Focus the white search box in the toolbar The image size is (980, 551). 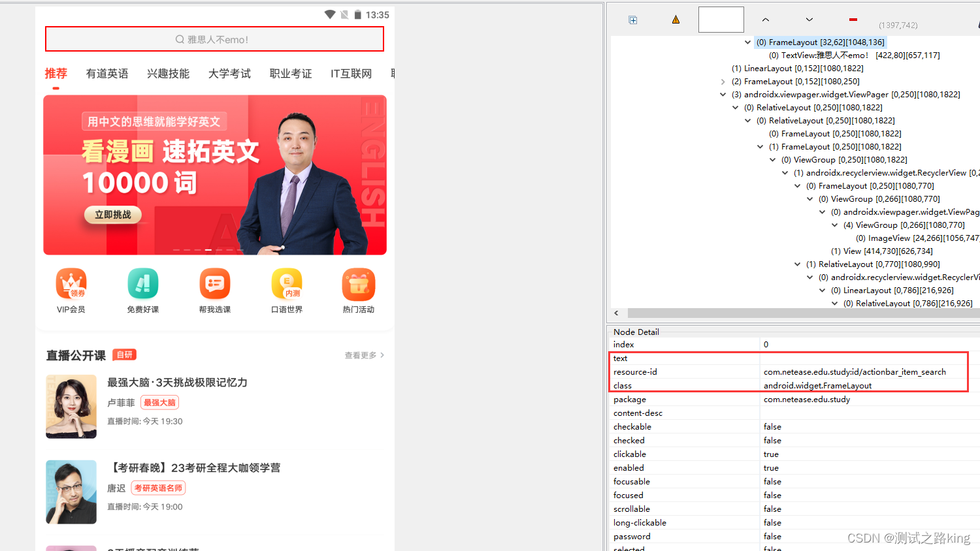(x=721, y=20)
